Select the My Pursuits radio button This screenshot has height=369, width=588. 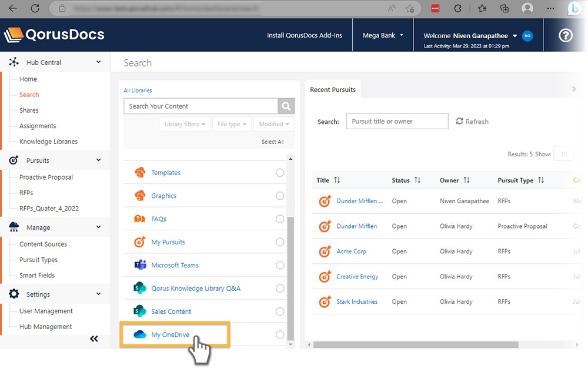[280, 242]
